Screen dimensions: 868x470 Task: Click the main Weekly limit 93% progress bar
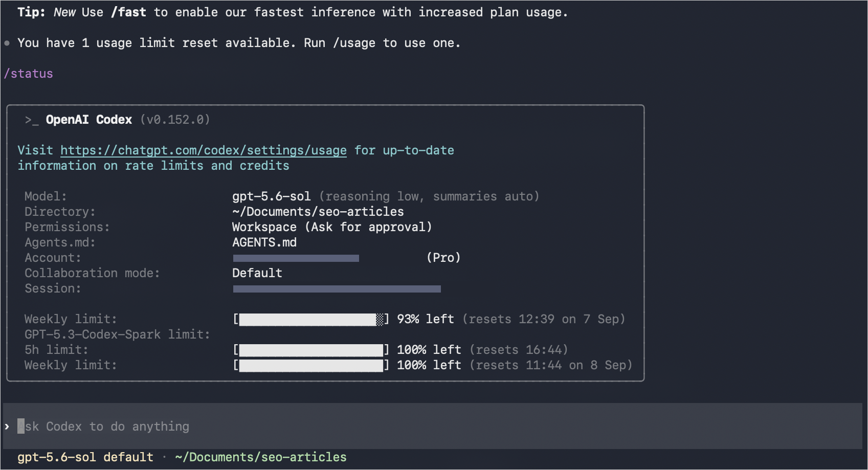[x=311, y=319]
